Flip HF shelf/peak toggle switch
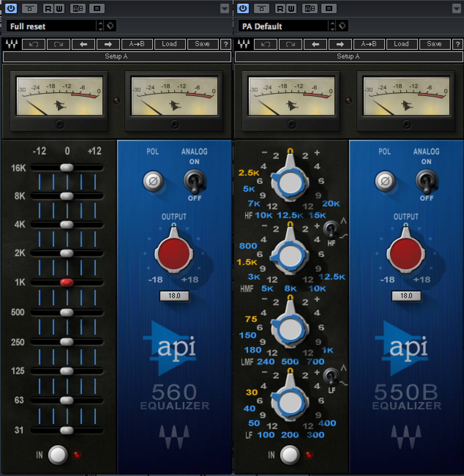Viewport: 464px width, 476px height. coord(331,230)
